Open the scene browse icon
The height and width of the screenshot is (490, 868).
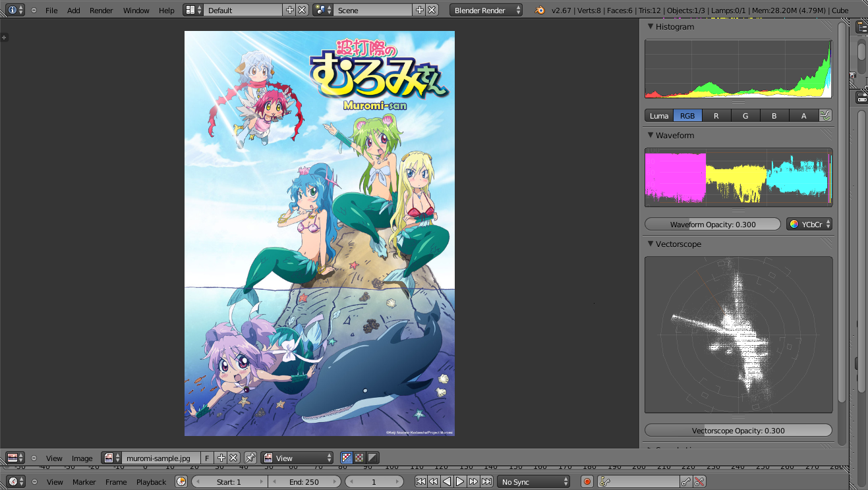point(323,10)
